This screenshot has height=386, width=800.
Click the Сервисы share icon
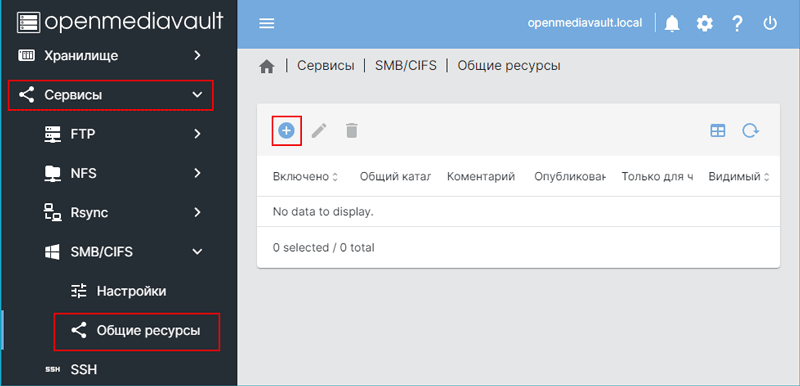pyautogui.click(x=27, y=95)
